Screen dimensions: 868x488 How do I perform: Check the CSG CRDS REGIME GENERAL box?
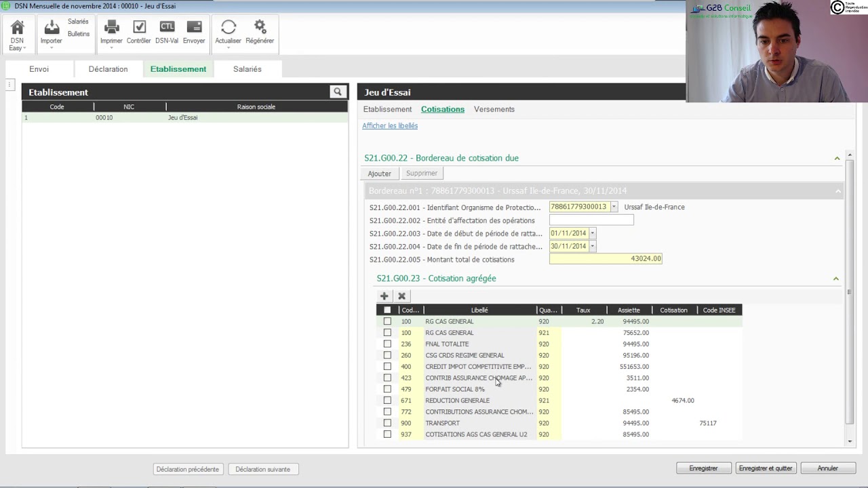pos(387,355)
